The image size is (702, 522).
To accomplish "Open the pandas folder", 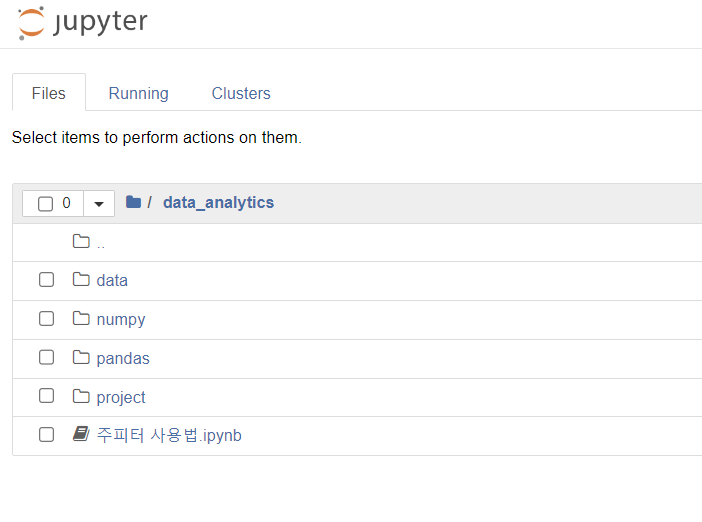I will point(123,358).
